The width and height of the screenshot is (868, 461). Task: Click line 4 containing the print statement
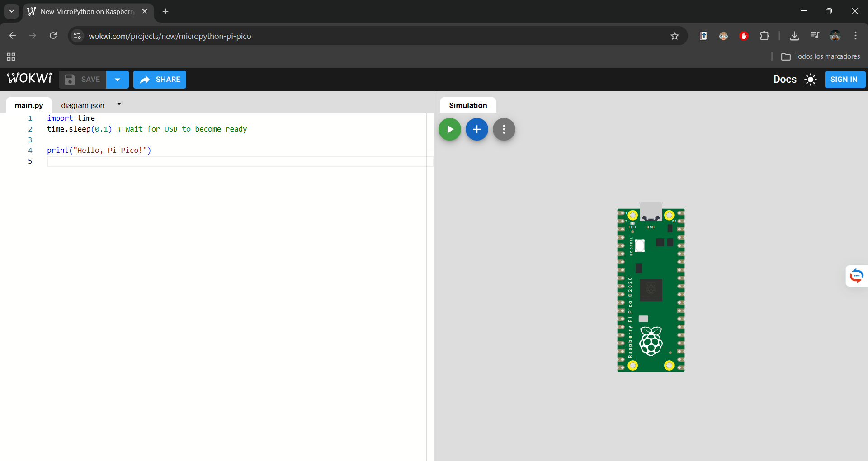(99, 150)
